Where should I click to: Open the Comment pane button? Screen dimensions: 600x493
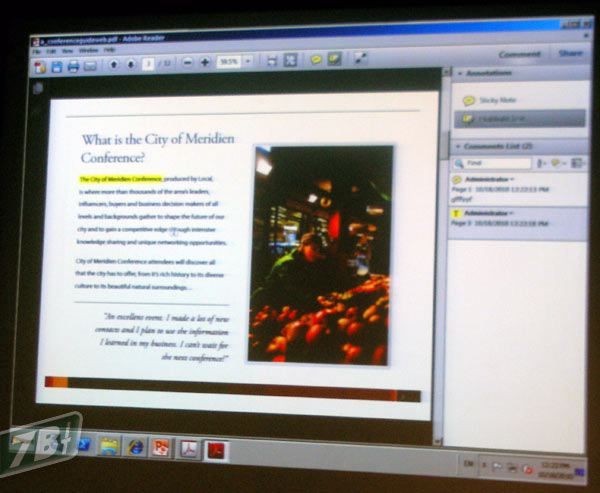[519, 54]
